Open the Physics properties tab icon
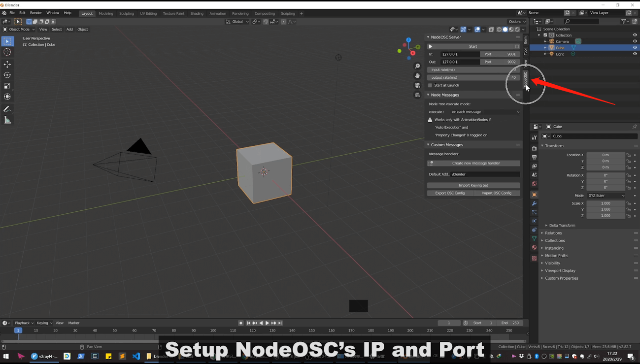The image size is (640, 364). [534, 221]
